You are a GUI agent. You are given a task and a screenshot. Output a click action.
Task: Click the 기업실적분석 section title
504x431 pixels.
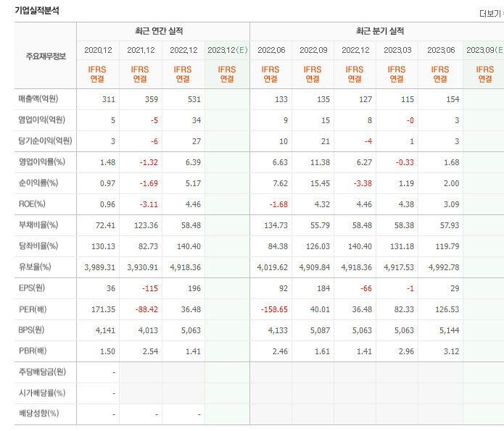pyautogui.click(x=37, y=11)
